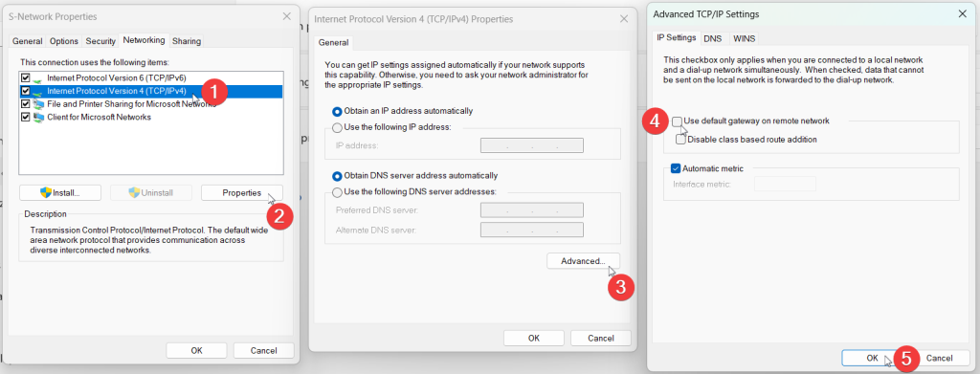
Task: Confirm Advanced TCP/IP Settings with OK
Action: coord(873,358)
